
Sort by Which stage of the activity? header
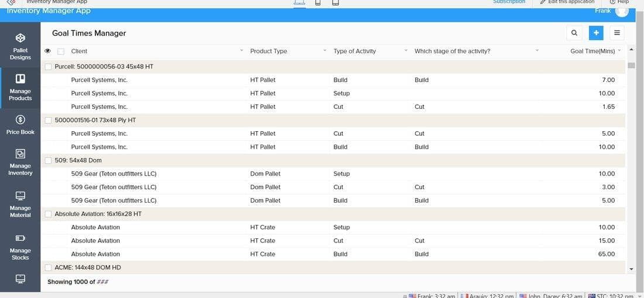452,51
